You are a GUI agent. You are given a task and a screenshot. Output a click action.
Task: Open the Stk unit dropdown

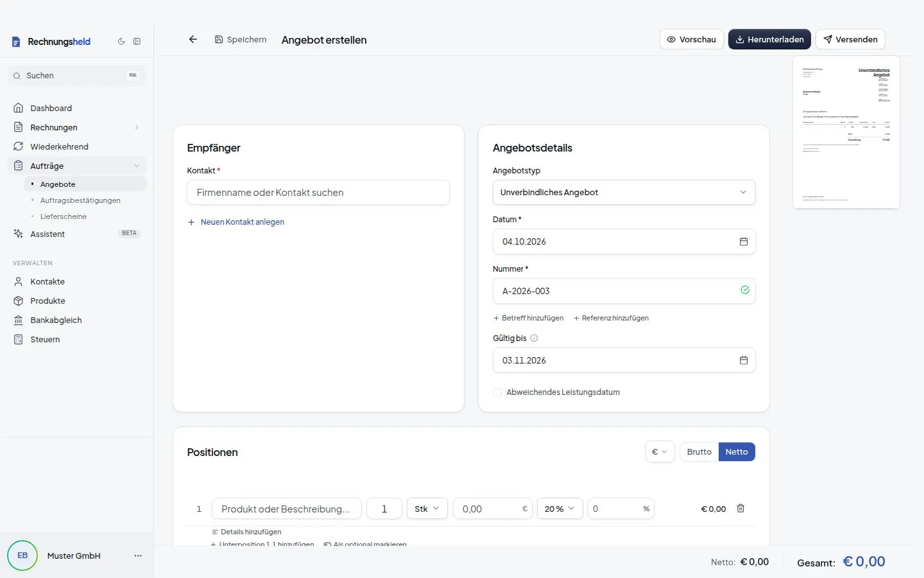pyautogui.click(x=427, y=509)
